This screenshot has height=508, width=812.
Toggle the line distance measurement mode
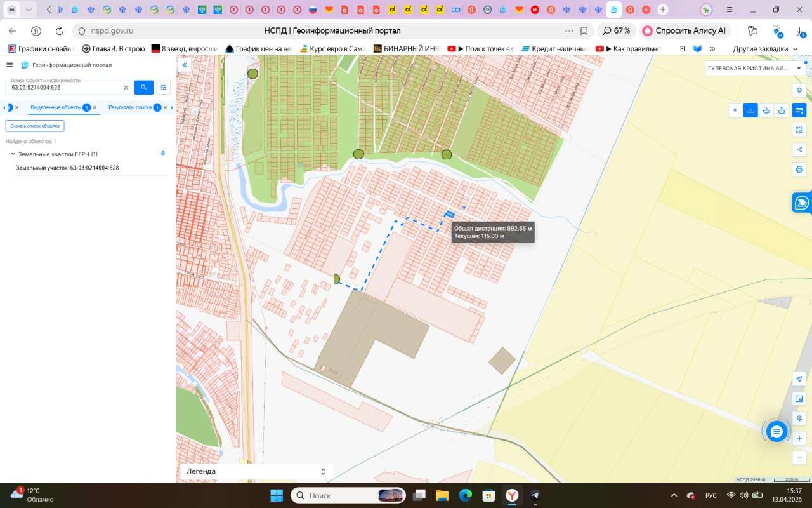click(x=750, y=110)
